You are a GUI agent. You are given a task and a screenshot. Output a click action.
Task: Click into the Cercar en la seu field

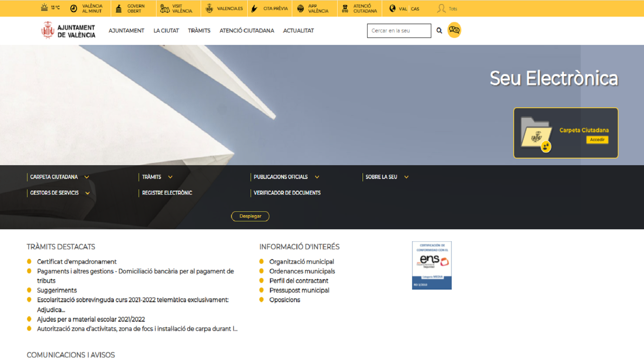click(398, 30)
